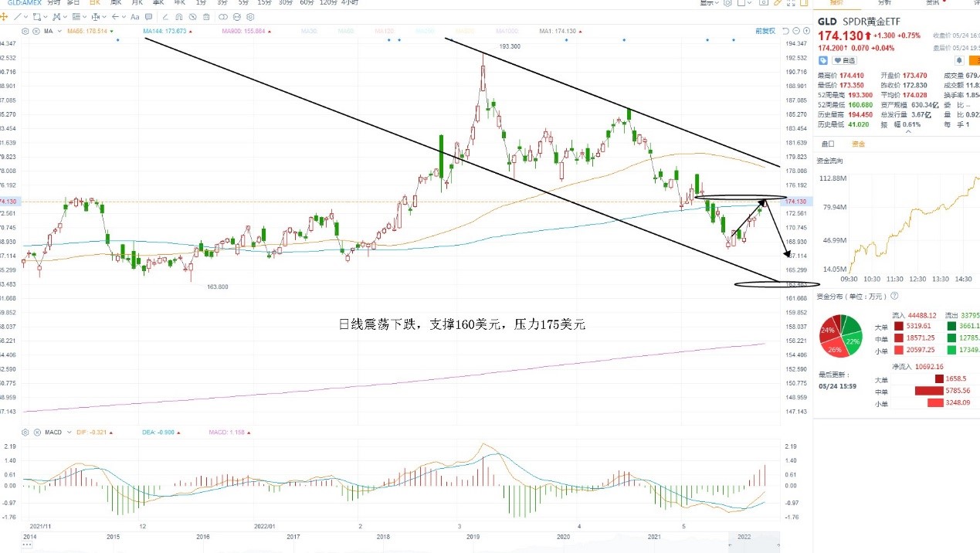Select the 120分 timeframe button
Image resolution: width=980 pixels, height=553 pixels.
point(329,3)
